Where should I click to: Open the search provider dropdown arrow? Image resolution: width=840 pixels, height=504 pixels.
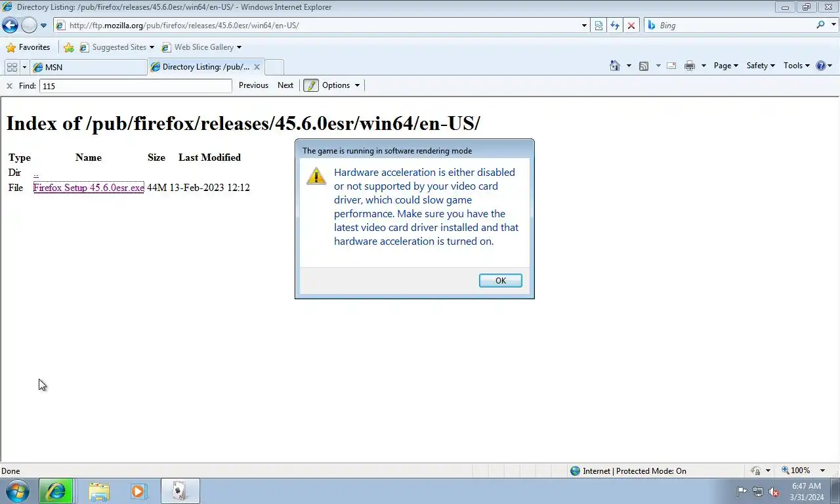coord(832,26)
